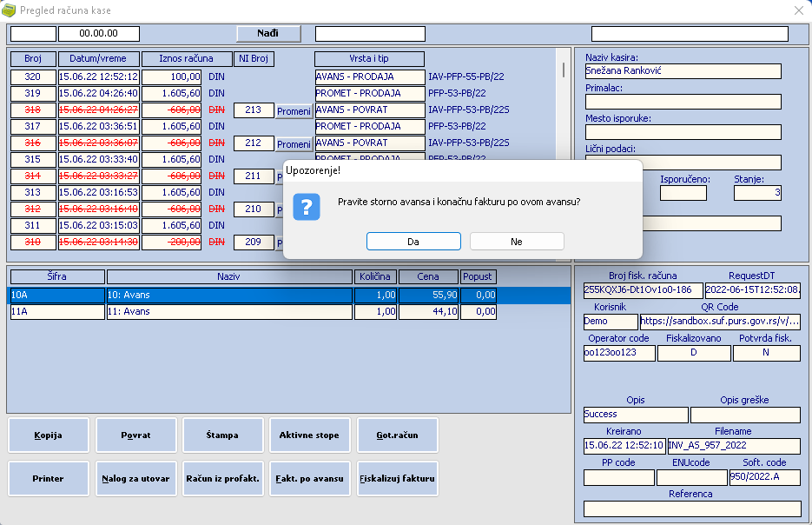The width and height of the screenshot is (812, 525).
Task: Select invoice row number 319
Action: tap(33, 93)
